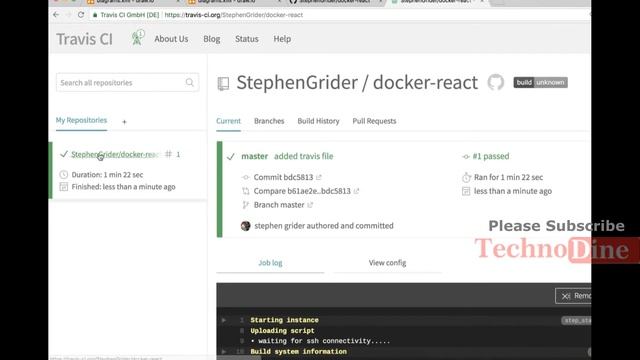The image size is (640, 360).
Task: Open Commit bdc5813 link
Action: (x=283, y=177)
